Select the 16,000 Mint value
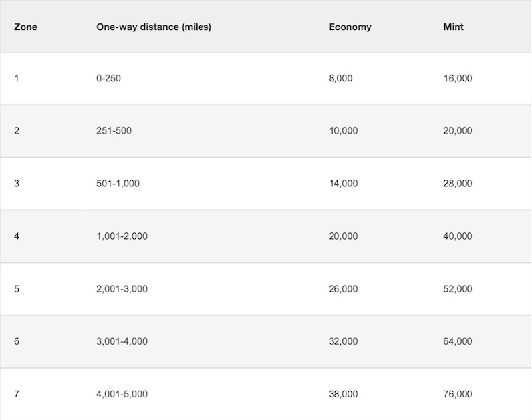Image resolution: width=532 pixels, height=420 pixels. coord(458,78)
